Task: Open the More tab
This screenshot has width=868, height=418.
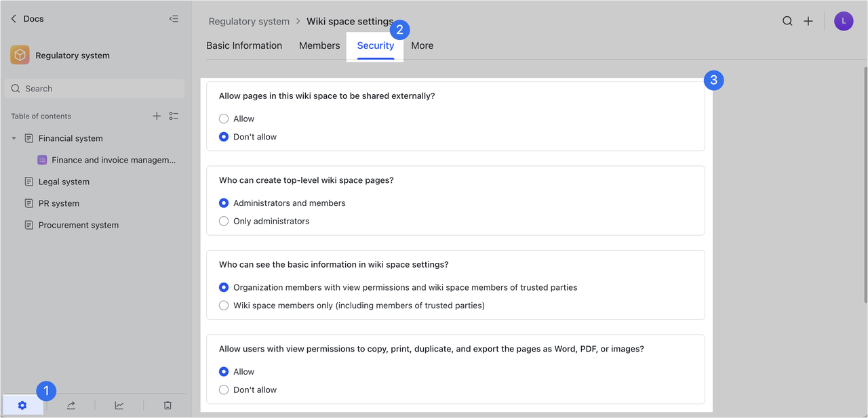Action: [422, 45]
